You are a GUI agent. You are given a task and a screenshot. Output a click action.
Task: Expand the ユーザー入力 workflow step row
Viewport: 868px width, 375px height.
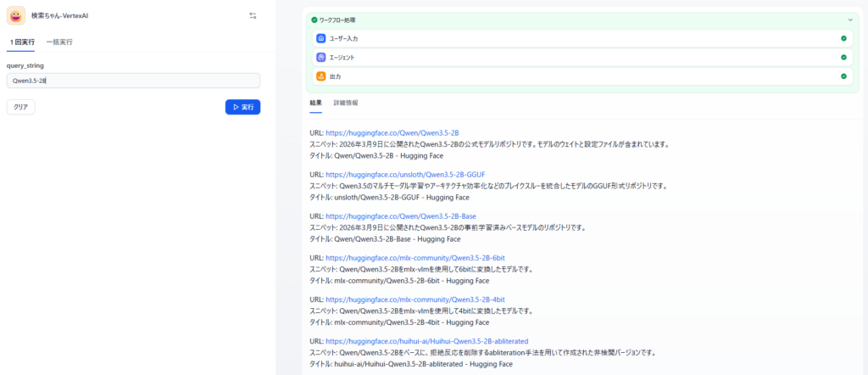tap(576, 38)
